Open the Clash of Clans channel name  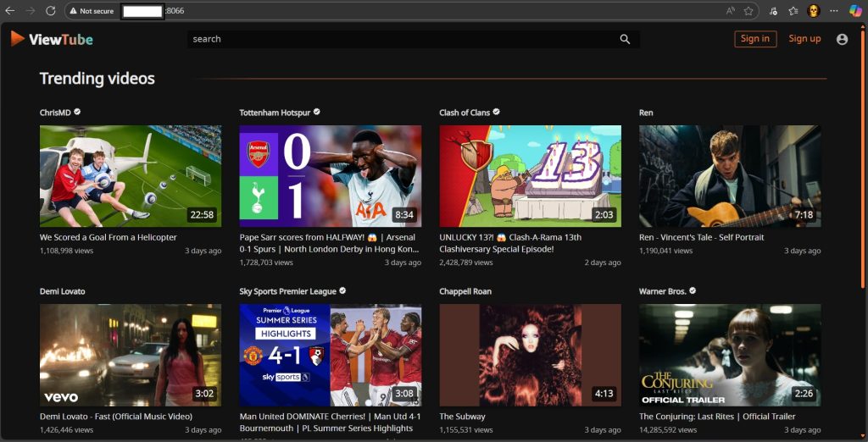click(465, 113)
